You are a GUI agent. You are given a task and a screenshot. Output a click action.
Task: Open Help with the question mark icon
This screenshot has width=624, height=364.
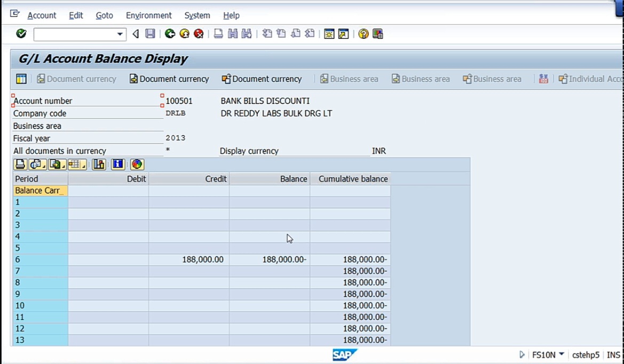pyautogui.click(x=363, y=34)
